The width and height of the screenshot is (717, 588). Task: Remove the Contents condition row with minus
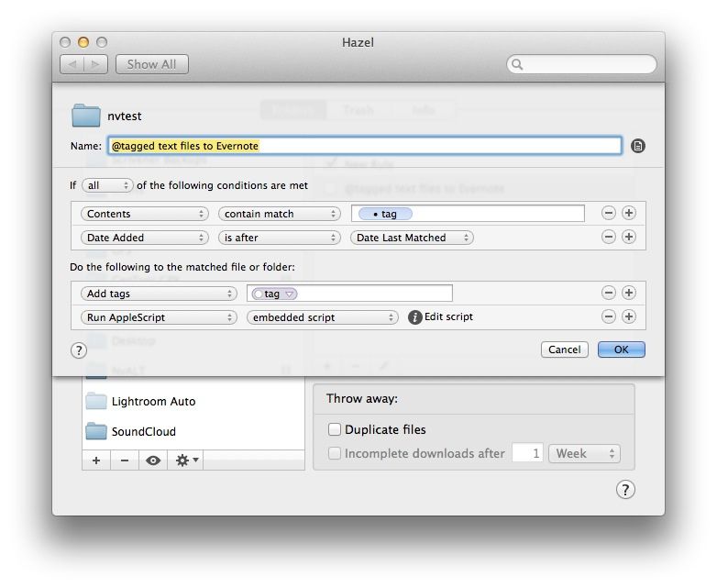coord(608,213)
